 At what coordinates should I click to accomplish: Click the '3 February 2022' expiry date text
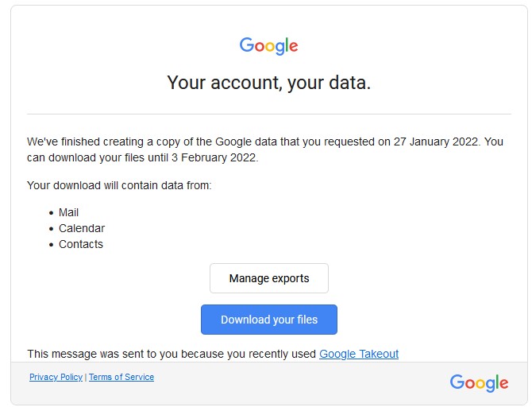(214, 157)
